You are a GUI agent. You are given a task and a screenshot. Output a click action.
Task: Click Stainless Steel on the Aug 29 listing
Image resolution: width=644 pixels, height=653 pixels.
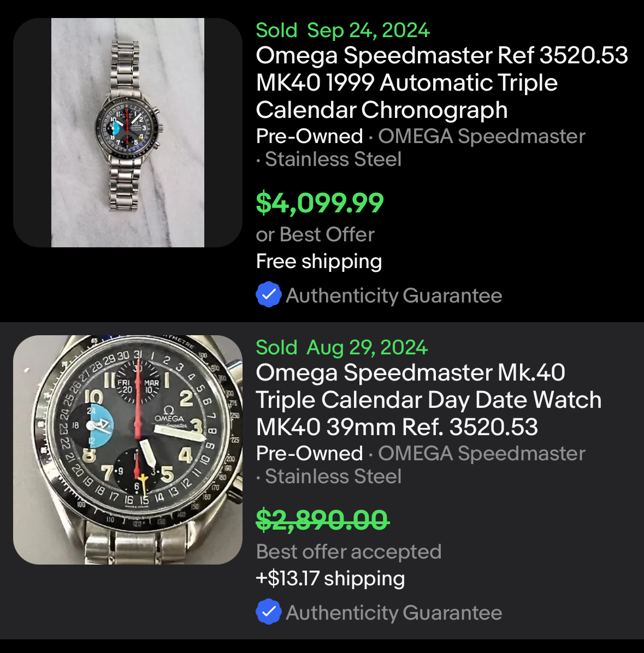coord(333,477)
